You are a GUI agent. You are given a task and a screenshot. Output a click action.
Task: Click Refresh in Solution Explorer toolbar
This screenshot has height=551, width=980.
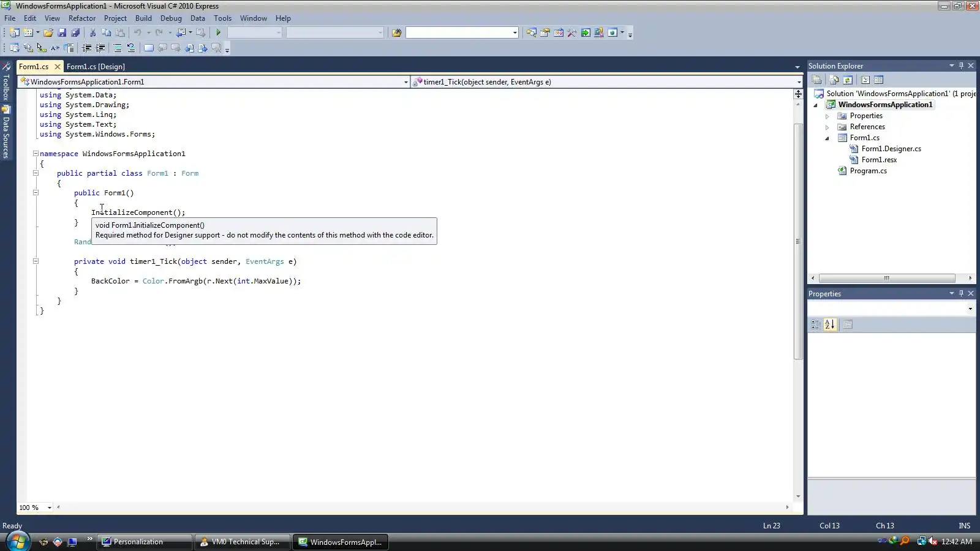(848, 80)
